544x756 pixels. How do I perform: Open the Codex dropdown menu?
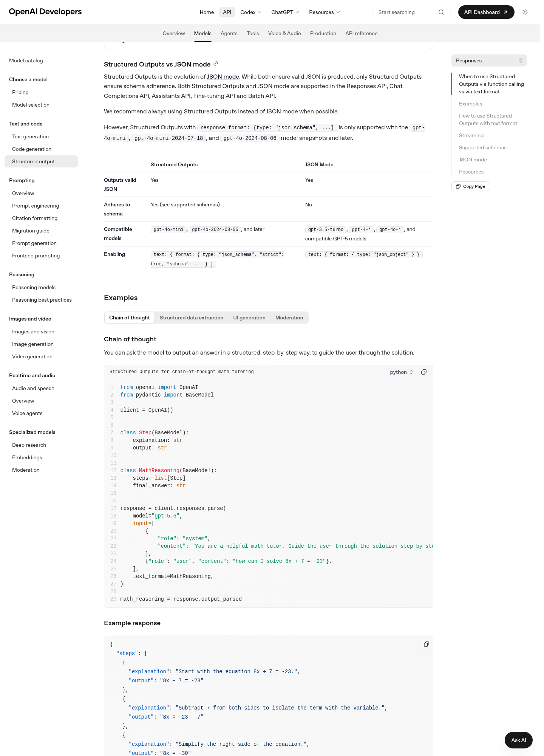[x=251, y=12]
